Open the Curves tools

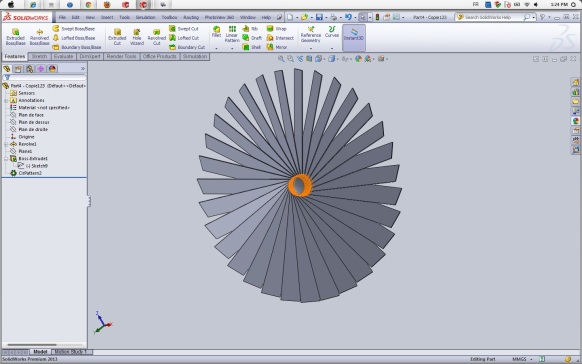tap(332, 32)
